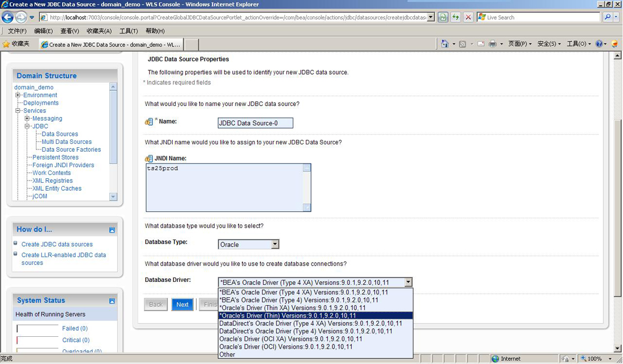Viewport: 623px width, 364px height.
Task: Select Oracle's Driver (Thin XA) option
Action: (x=316, y=308)
